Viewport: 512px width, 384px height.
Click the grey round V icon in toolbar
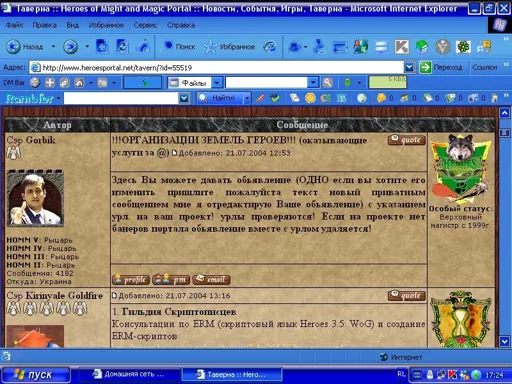443,47
